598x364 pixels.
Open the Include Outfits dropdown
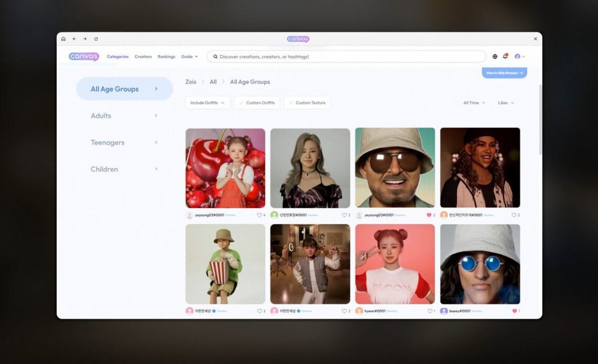(207, 103)
